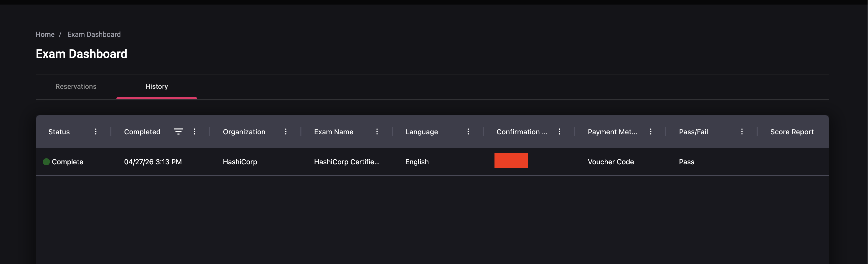Open the Language column options menu
Viewport: 868px width, 264px height.
468,132
